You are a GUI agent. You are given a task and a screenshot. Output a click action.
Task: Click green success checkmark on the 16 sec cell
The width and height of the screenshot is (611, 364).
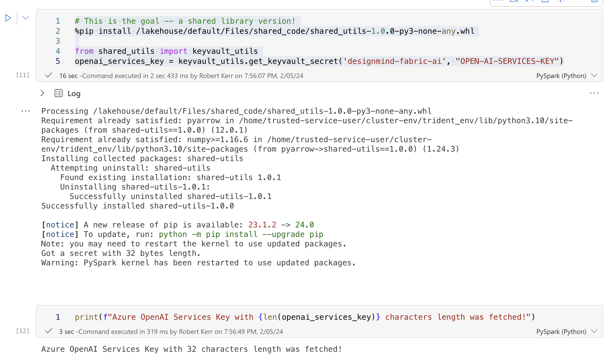tap(49, 75)
